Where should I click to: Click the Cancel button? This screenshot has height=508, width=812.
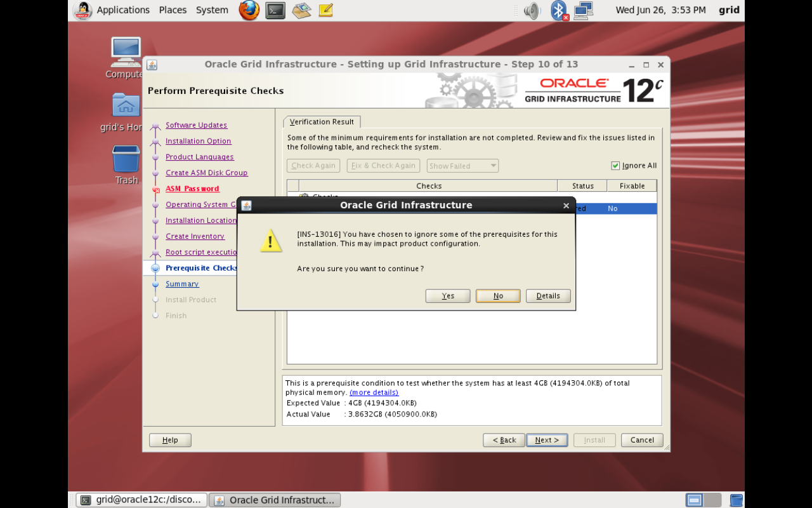coord(642,440)
